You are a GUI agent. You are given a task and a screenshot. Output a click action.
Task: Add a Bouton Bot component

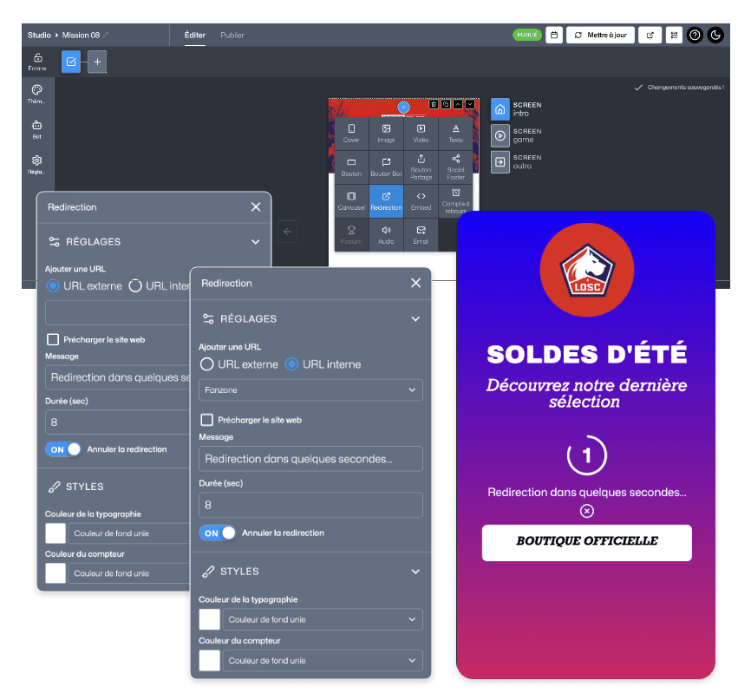pyautogui.click(x=386, y=167)
